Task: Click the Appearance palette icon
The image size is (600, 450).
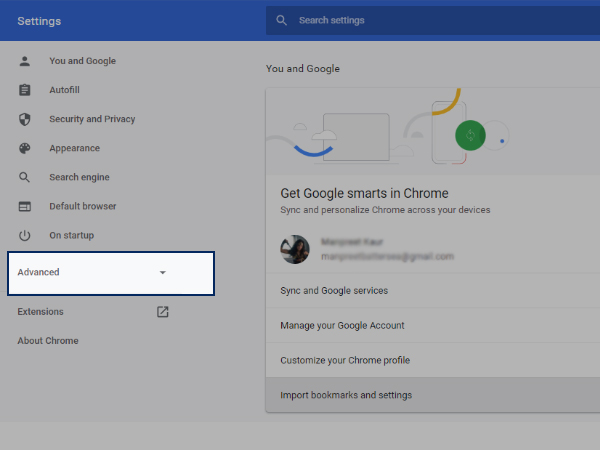Action: [x=25, y=148]
